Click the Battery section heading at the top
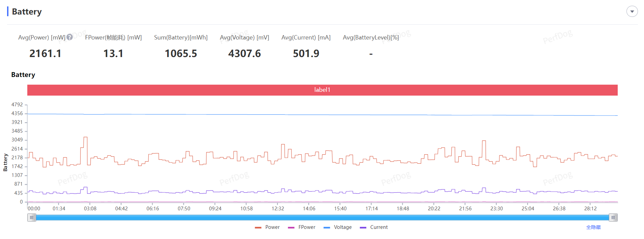This screenshot has width=644, height=239. click(x=27, y=11)
